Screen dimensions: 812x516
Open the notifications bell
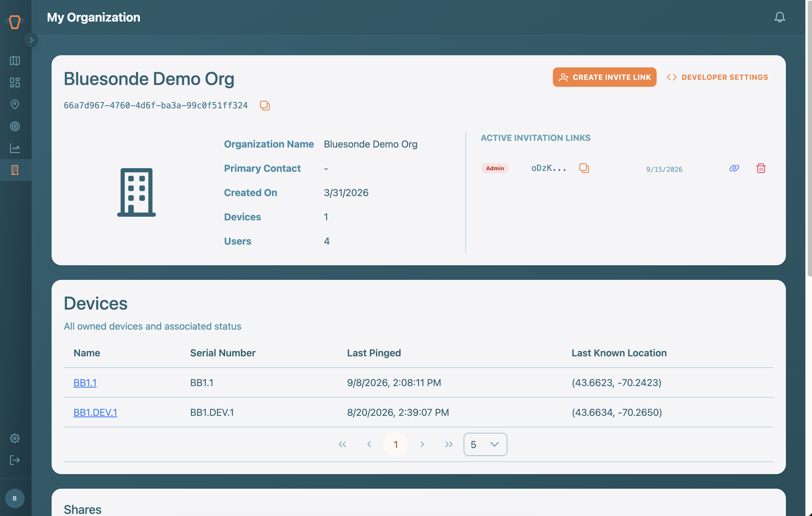click(x=779, y=17)
